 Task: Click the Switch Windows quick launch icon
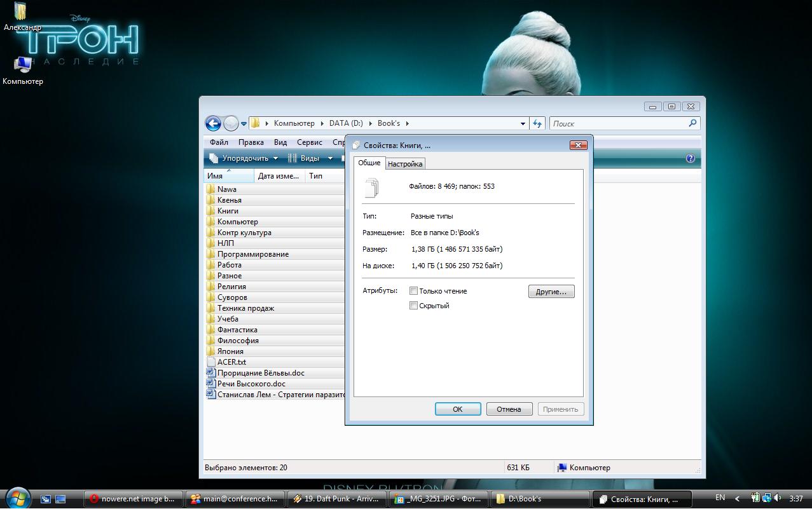[x=60, y=499]
